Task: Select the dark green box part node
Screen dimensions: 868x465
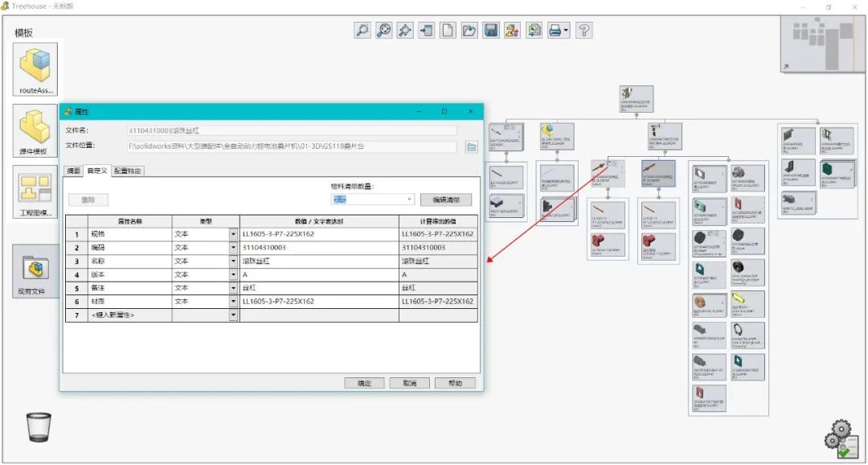Action: point(837,174)
